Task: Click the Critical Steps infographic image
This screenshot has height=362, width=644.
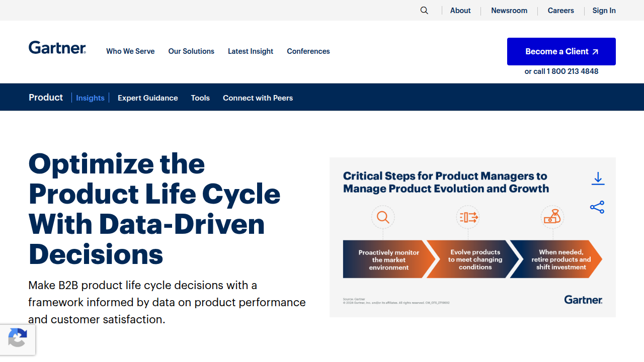Action: pos(472,237)
